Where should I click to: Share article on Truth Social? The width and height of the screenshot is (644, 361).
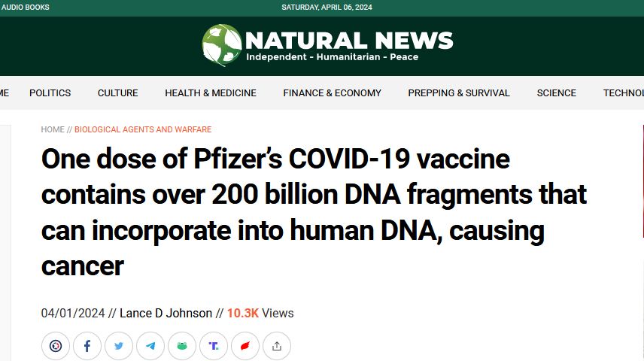214,346
